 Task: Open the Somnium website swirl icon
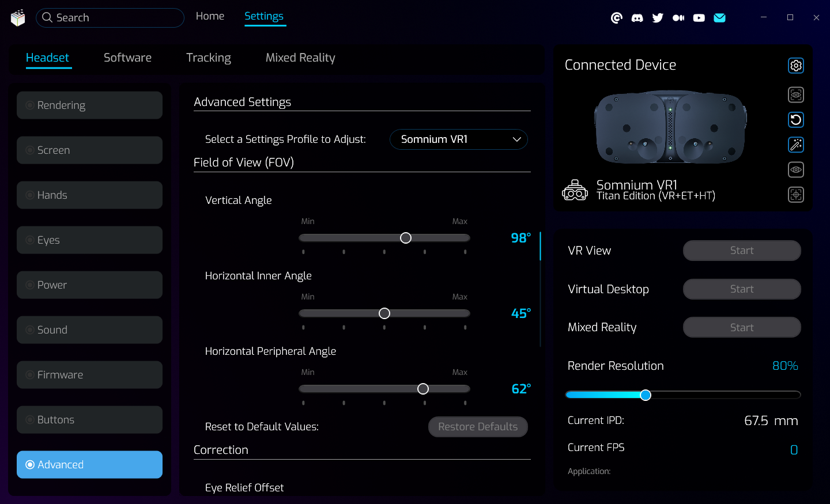616,18
